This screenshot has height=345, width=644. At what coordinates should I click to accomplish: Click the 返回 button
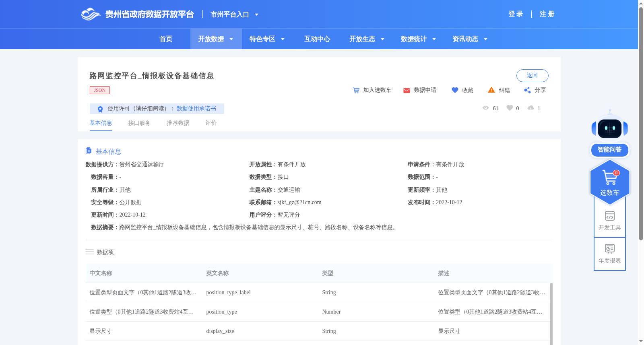coord(532,76)
